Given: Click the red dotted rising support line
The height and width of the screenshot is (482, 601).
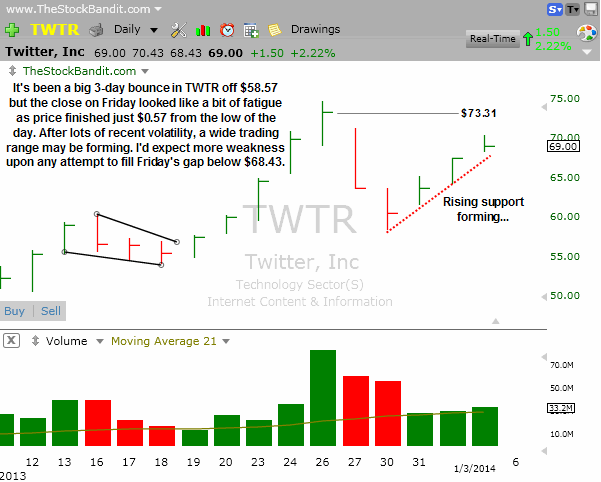Looking at the screenshot, I should [438, 193].
